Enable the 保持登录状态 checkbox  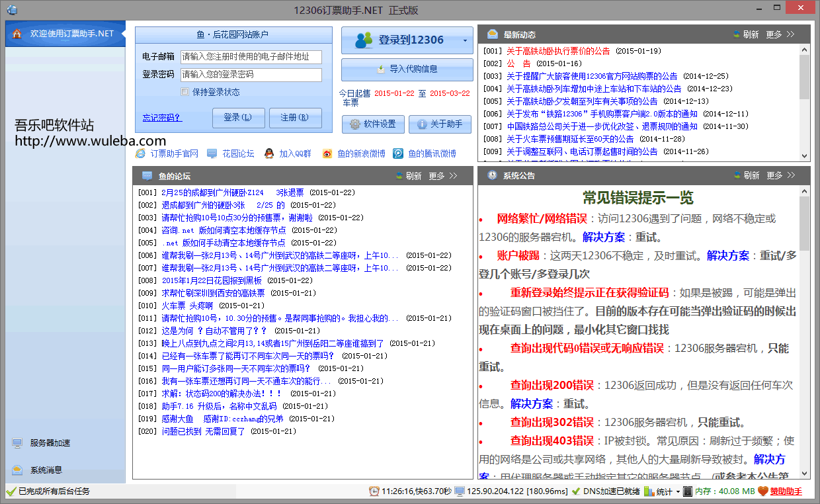(185, 92)
